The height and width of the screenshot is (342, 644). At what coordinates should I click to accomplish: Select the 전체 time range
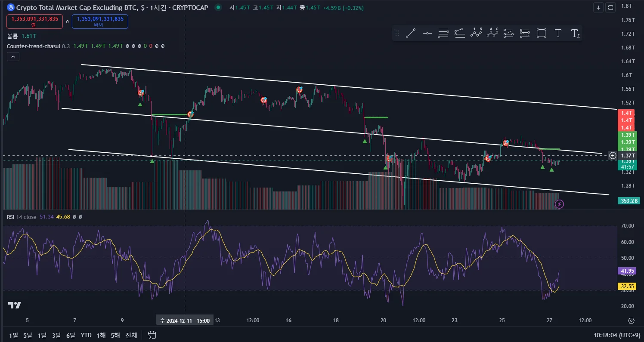[x=131, y=335]
